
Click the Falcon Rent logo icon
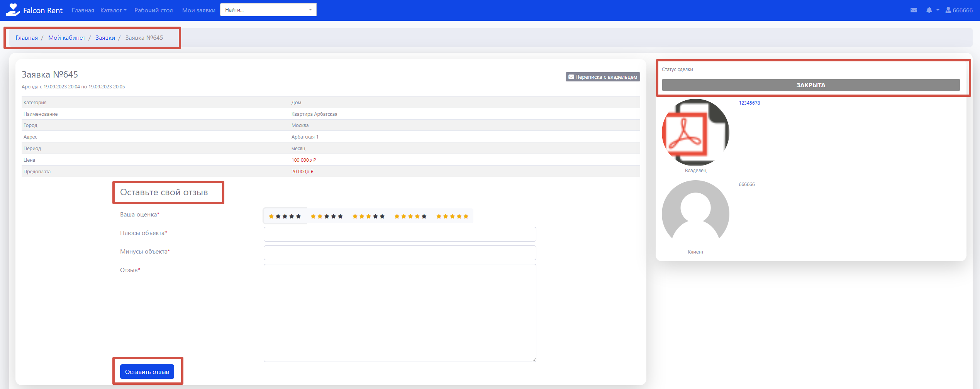click(13, 10)
